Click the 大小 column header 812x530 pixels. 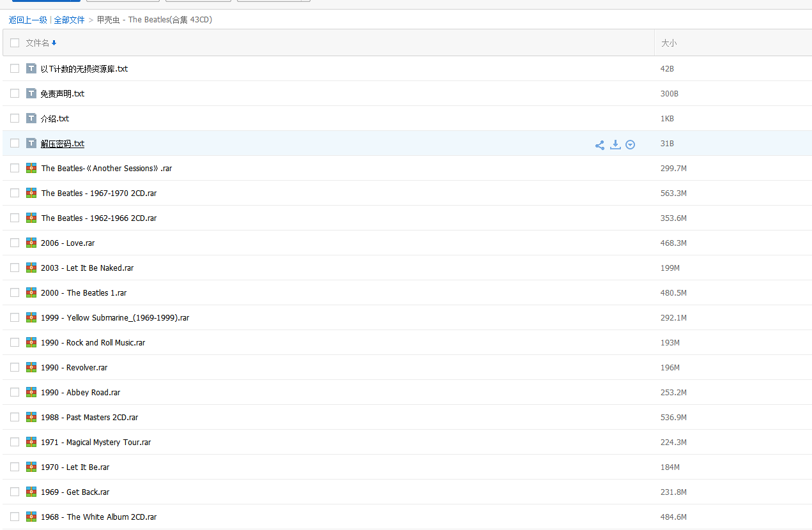669,43
